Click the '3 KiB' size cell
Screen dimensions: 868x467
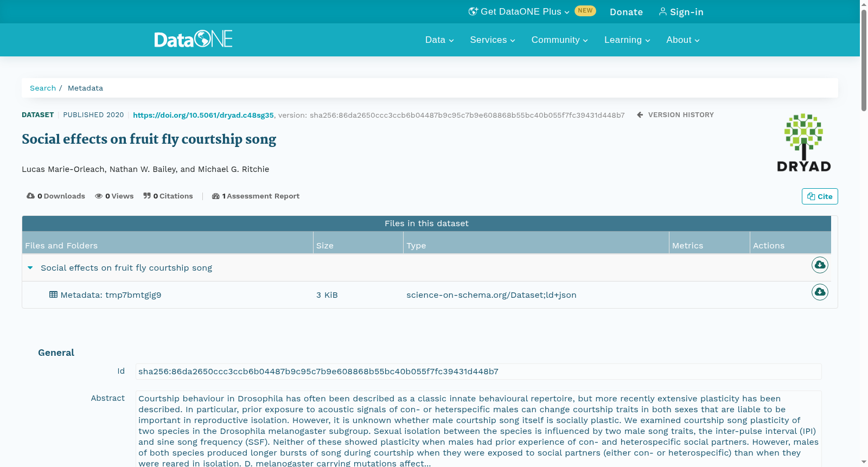[327, 295]
